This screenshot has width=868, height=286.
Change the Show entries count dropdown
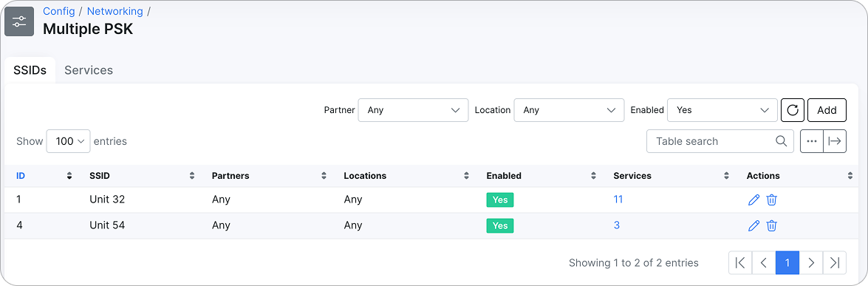(x=69, y=141)
